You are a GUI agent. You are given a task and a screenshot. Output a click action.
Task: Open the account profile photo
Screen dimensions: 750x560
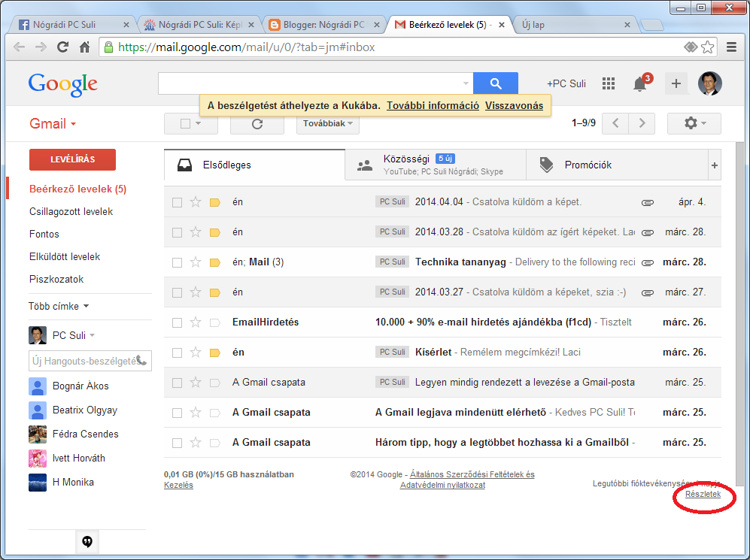point(710,83)
